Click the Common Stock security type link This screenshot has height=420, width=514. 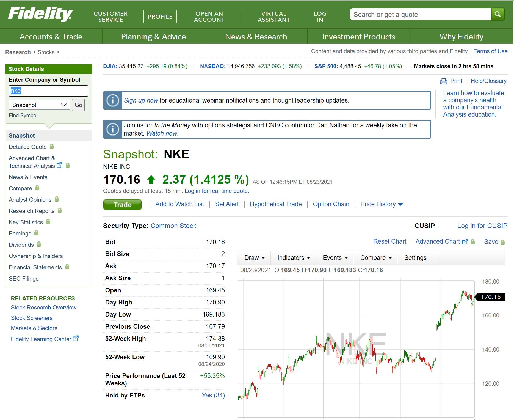pos(173,226)
